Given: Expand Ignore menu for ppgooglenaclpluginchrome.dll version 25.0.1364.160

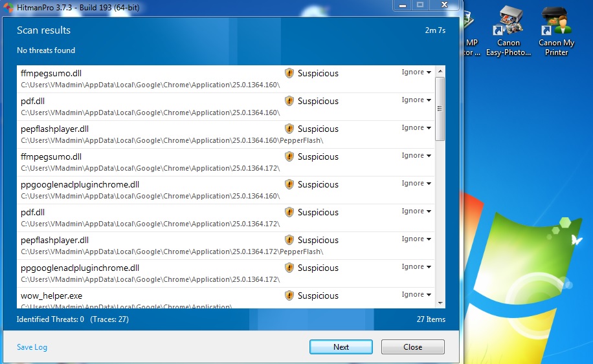Looking at the screenshot, I should (416, 183).
